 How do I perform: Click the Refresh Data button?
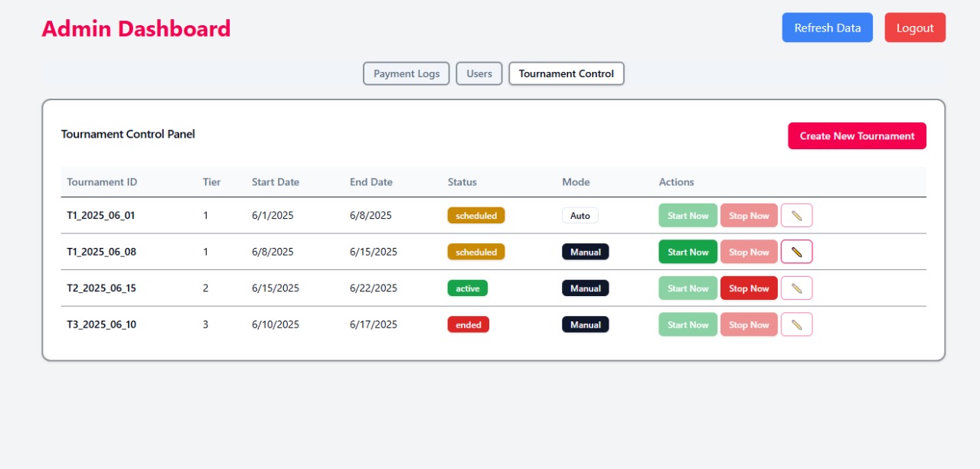tap(828, 28)
